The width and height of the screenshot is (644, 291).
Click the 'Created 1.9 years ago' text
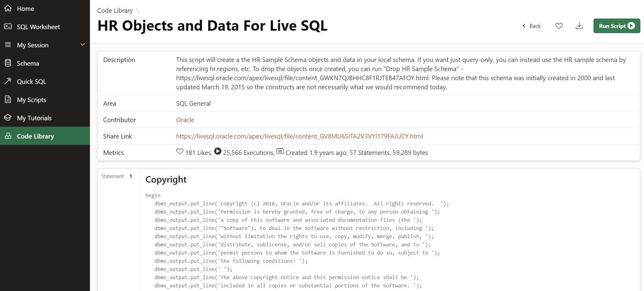click(x=316, y=152)
